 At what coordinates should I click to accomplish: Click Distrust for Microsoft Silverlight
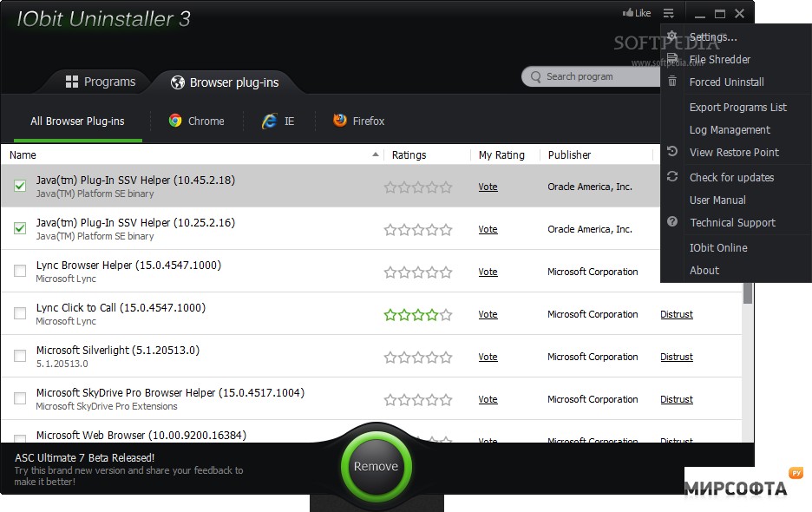(677, 357)
